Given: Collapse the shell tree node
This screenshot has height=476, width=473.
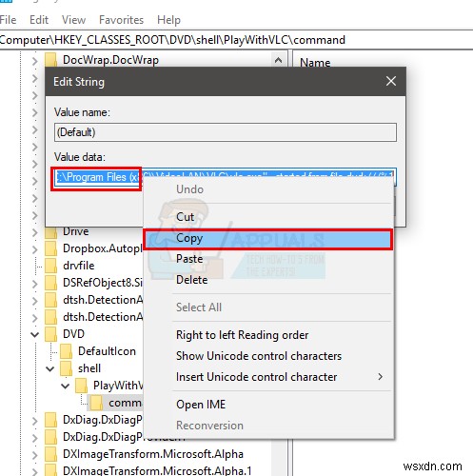Looking at the screenshot, I should pyautogui.click(x=50, y=368).
